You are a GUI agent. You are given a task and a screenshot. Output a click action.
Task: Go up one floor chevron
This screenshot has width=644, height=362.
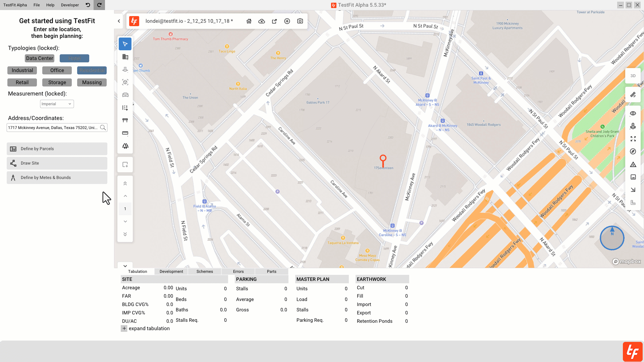point(125,196)
